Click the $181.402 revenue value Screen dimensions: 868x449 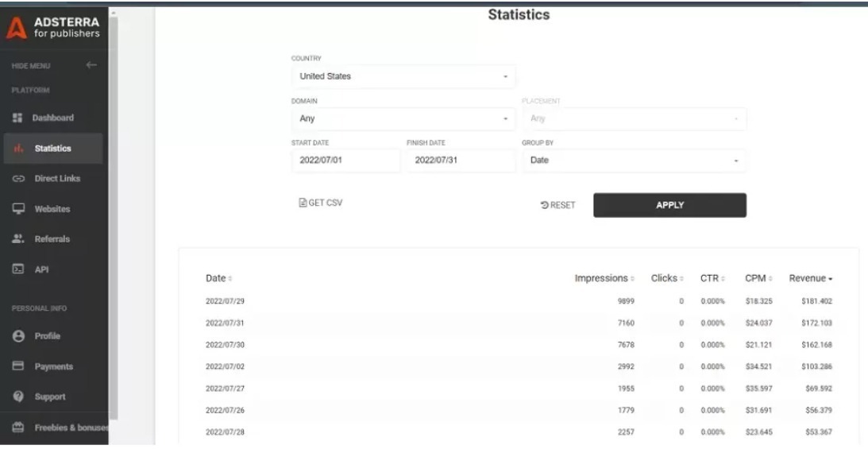[x=816, y=301]
